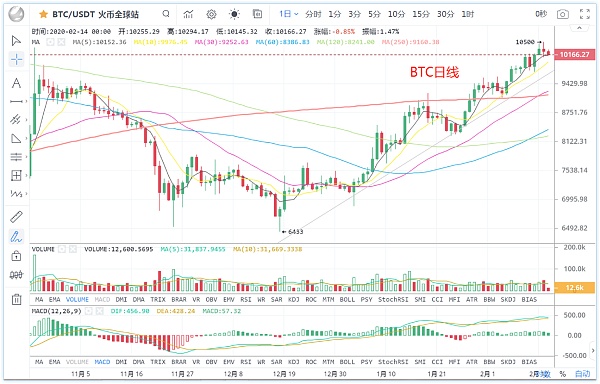600x384 pixels.
Task: Select 3分 interval button
Action: pos(354,15)
